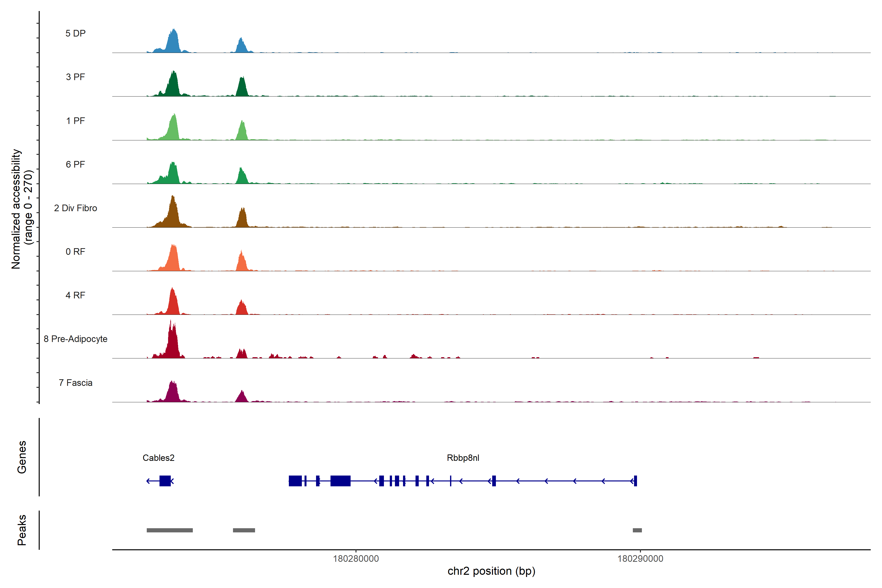Click the widest gray peak bar

tap(170, 530)
